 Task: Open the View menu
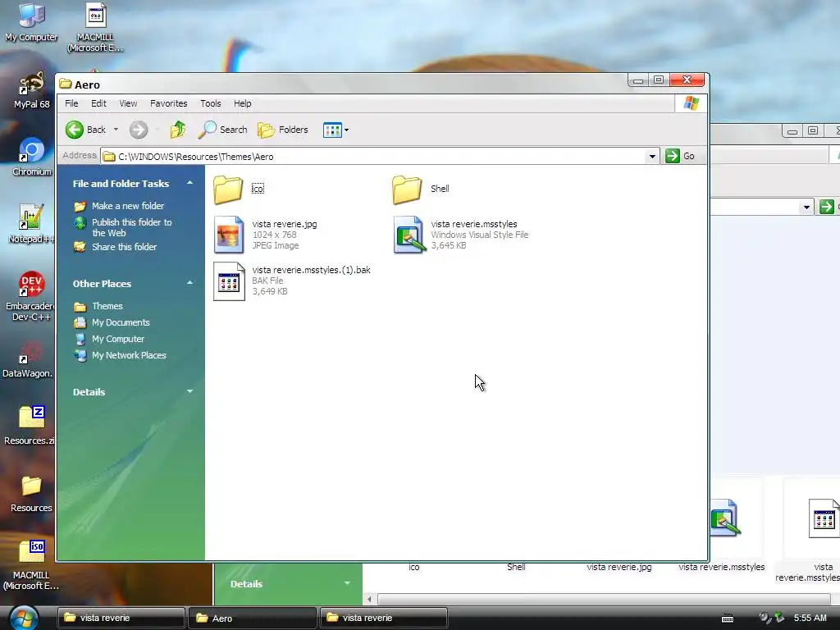click(128, 103)
